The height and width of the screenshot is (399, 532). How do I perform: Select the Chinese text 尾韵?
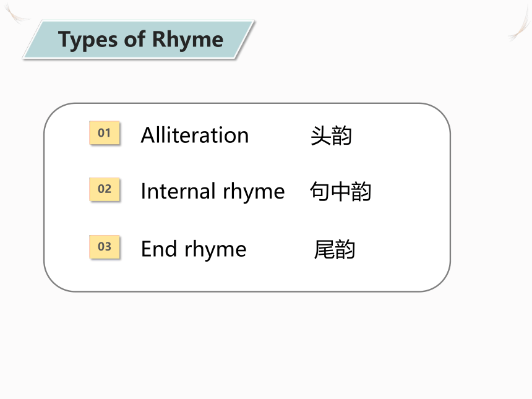(x=335, y=250)
